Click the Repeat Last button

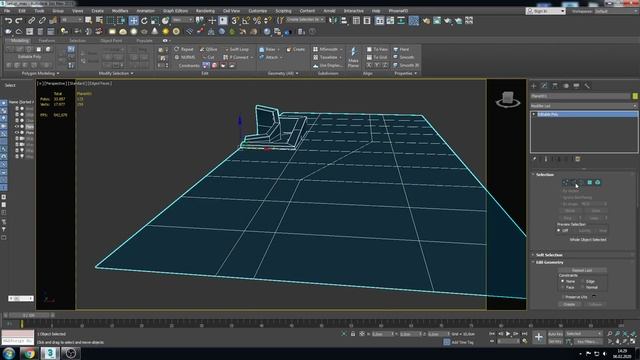(582, 270)
